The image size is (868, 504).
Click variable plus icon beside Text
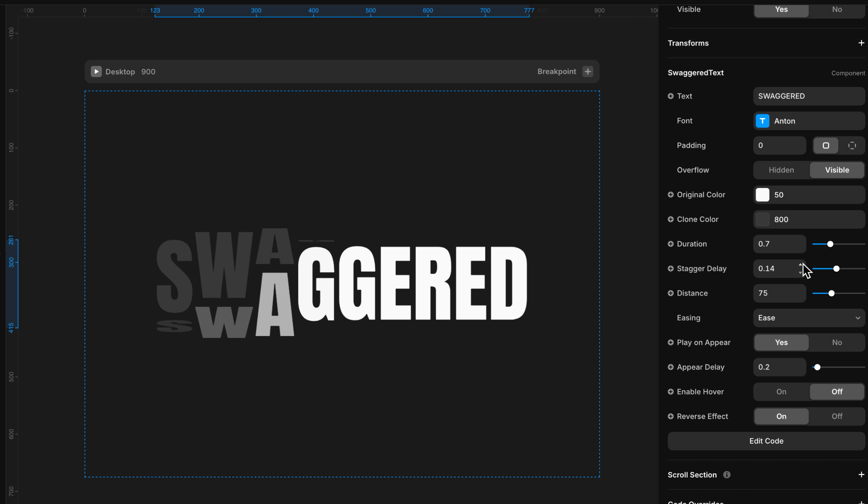coord(671,96)
